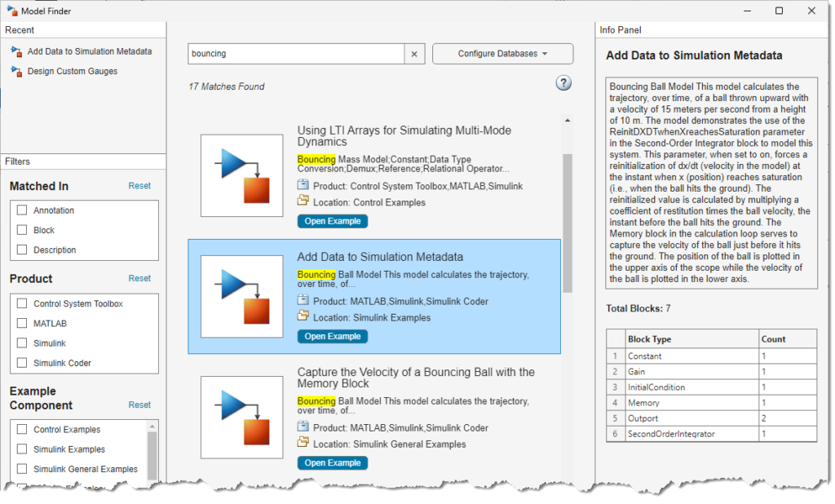Tick the Simulink Examples component checkbox
Screen dimensions: 835x504
click(x=22, y=449)
